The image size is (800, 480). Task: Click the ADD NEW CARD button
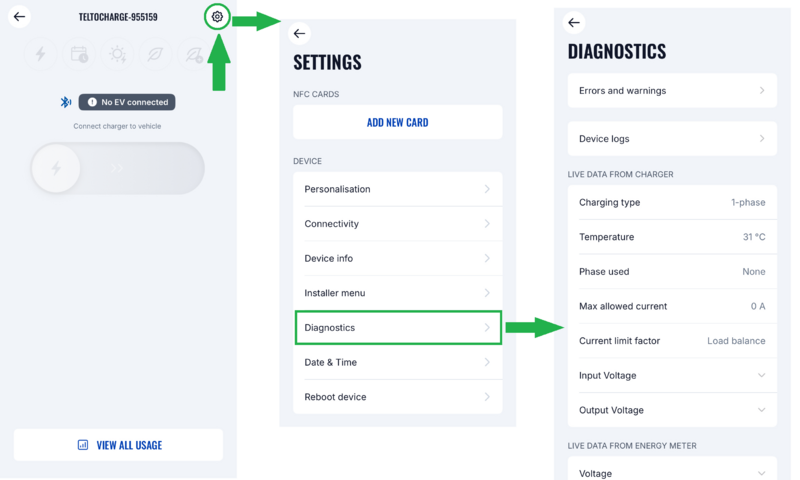(x=397, y=123)
